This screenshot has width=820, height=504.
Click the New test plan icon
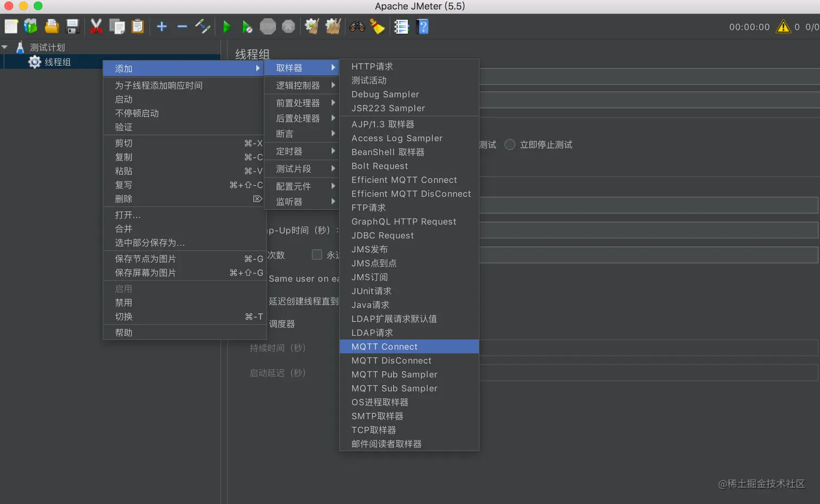(x=11, y=27)
